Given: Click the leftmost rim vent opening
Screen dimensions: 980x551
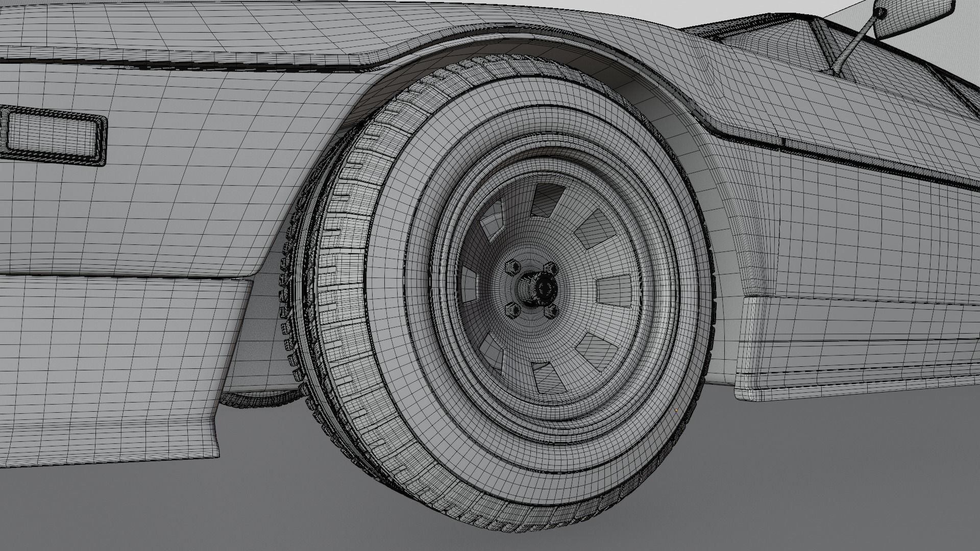Looking at the screenshot, I should (x=469, y=283).
